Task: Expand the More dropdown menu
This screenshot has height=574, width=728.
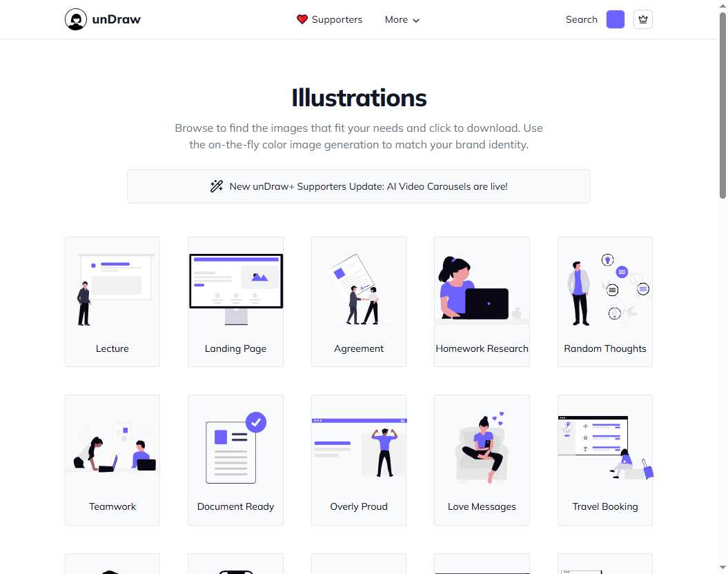Action: click(x=402, y=19)
